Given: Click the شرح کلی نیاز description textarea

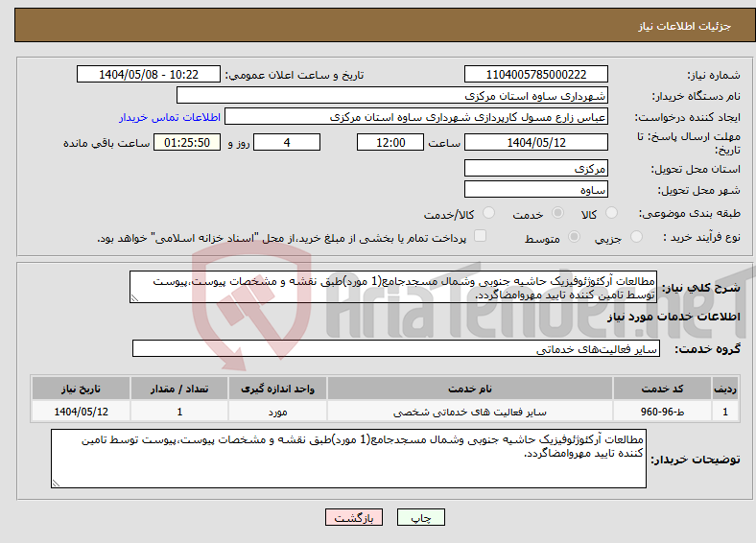Looking at the screenshot, I should (x=393, y=287).
